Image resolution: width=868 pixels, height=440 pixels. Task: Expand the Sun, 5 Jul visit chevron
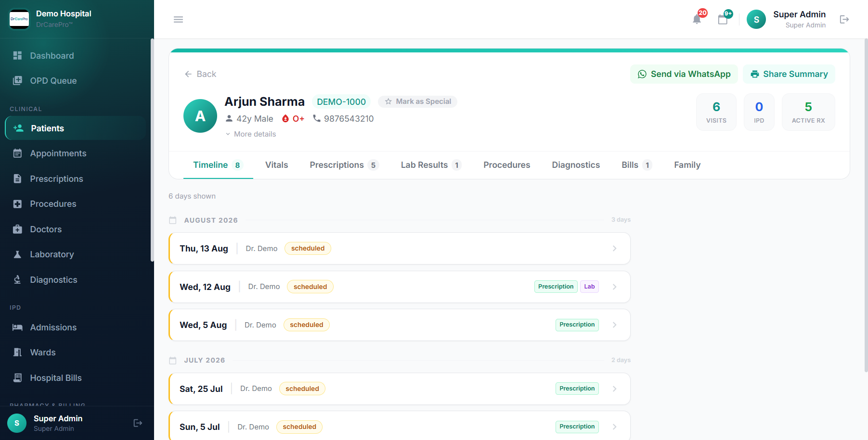614,427
